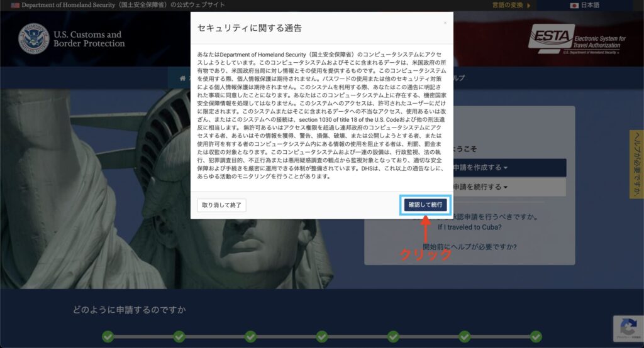Click the reCAPTCHA badge icon
644x348 pixels.
628,328
